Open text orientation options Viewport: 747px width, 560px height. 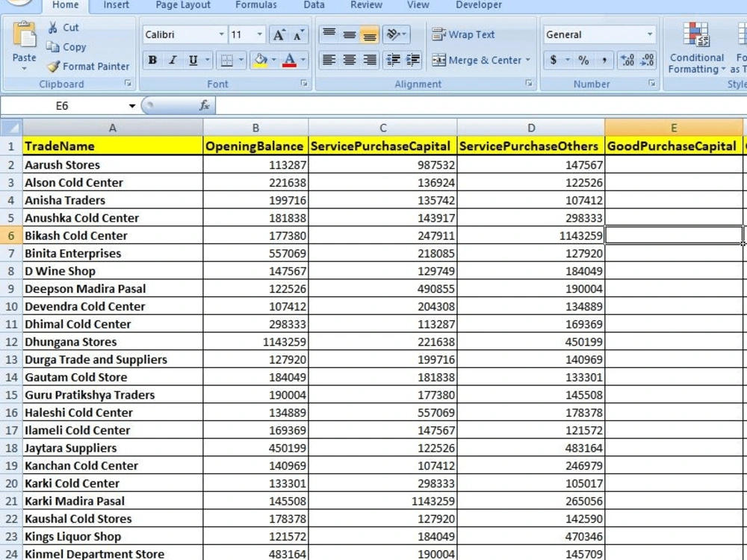396,34
